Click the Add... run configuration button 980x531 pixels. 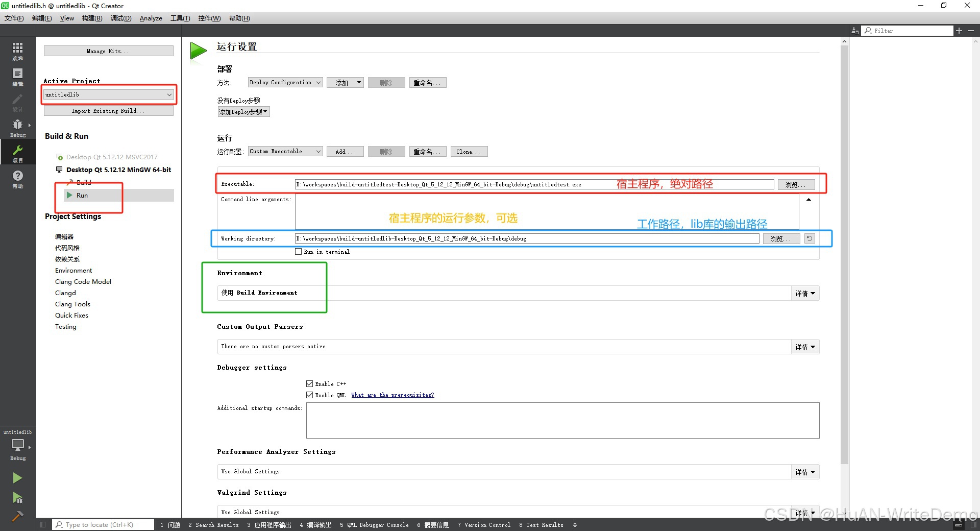click(346, 151)
